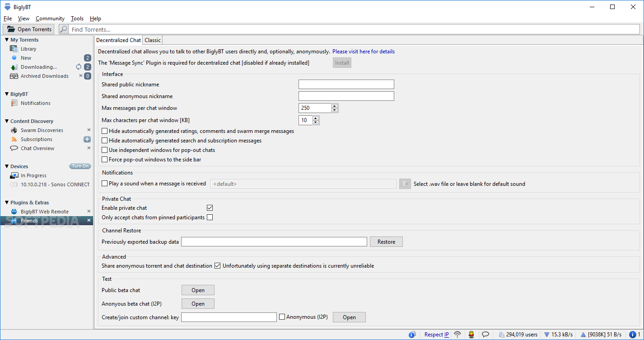Image resolution: width=644 pixels, height=340 pixels.
Task: Close the BiglyBT Web Remote entry
Action: [x=89, y=211]
